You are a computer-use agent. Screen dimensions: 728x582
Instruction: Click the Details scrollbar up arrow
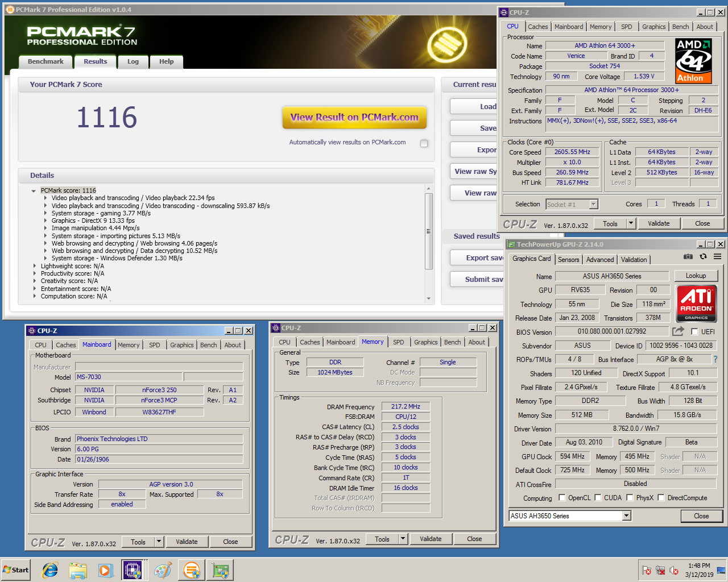pos(429,188)
